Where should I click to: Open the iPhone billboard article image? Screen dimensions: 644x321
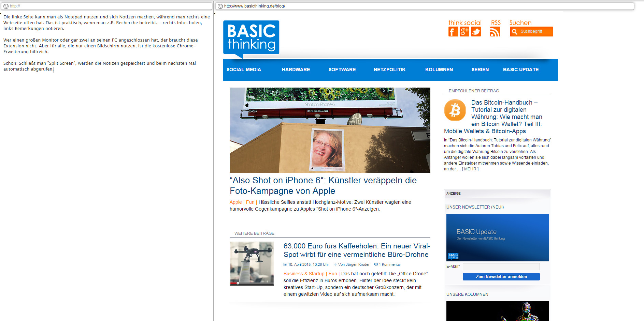[330, 130]
